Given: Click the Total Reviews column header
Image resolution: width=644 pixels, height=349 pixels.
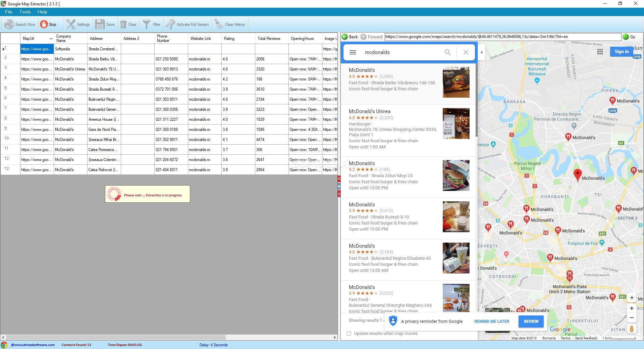Looking at the screenshot, I should pos(272,39).
